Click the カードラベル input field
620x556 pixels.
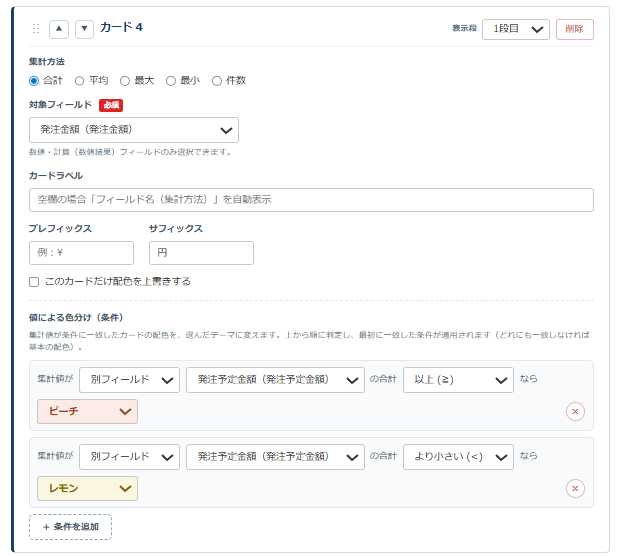(311, 200)
